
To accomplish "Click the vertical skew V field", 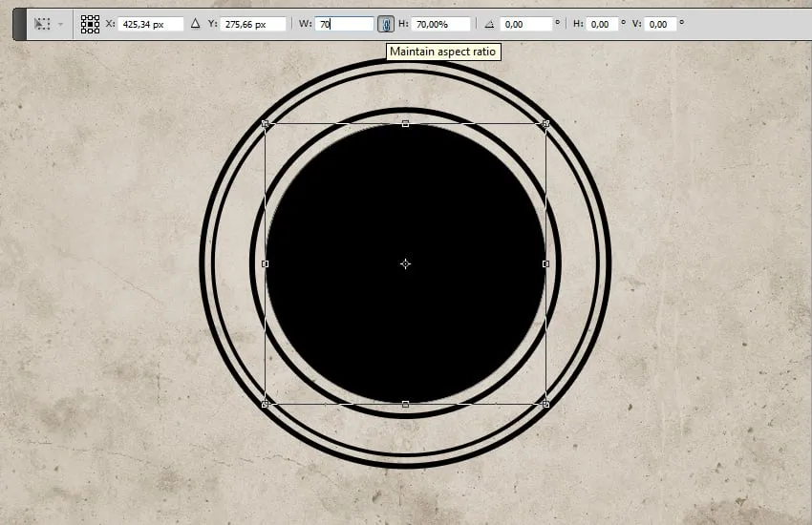I will (x=661, y=24).
